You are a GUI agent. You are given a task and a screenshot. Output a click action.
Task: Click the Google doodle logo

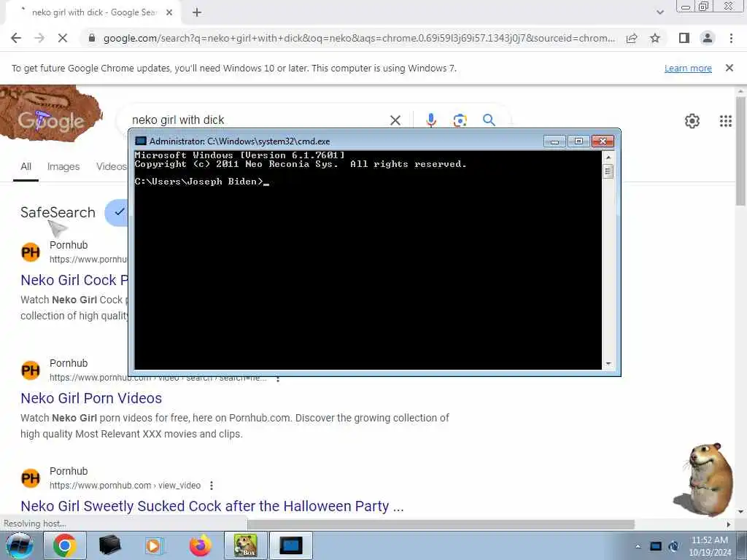pyautogui.click(x=51, y=114)
